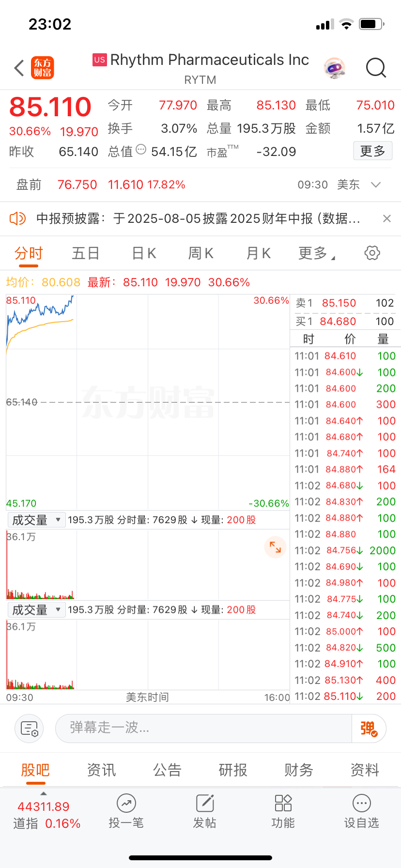Switch to the 日K tab
Screen dimensions: 401x868
[x=144, y=253]
